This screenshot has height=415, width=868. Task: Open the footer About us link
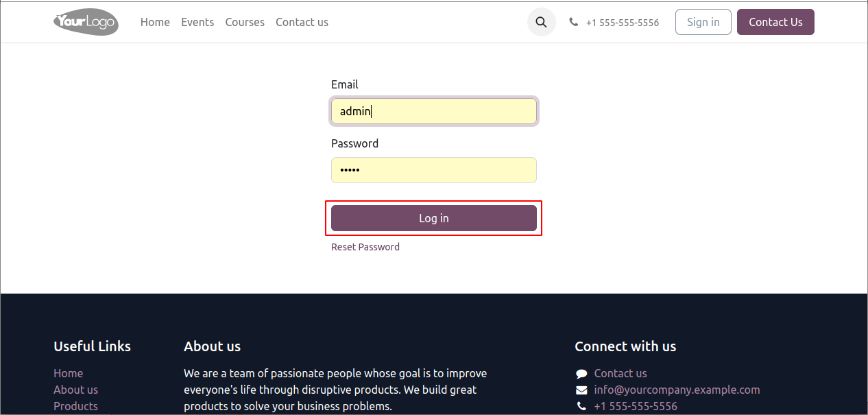[76, 390]
